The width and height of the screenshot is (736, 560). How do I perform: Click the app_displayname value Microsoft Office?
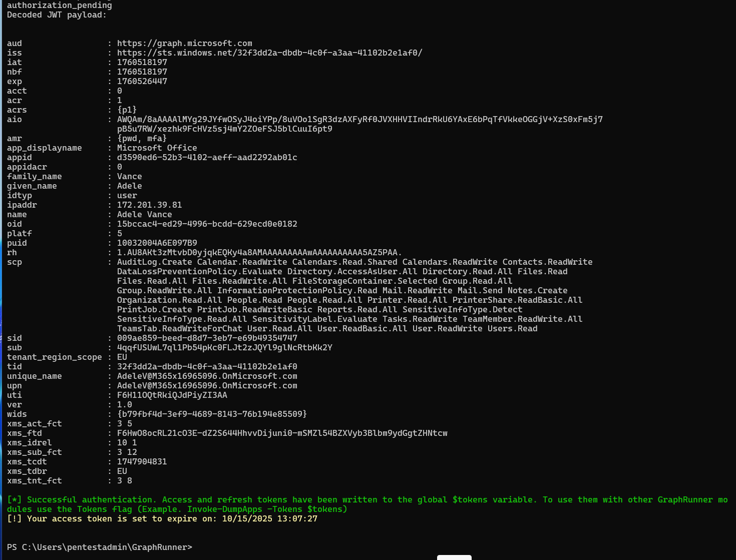click(x=157, y=148)
